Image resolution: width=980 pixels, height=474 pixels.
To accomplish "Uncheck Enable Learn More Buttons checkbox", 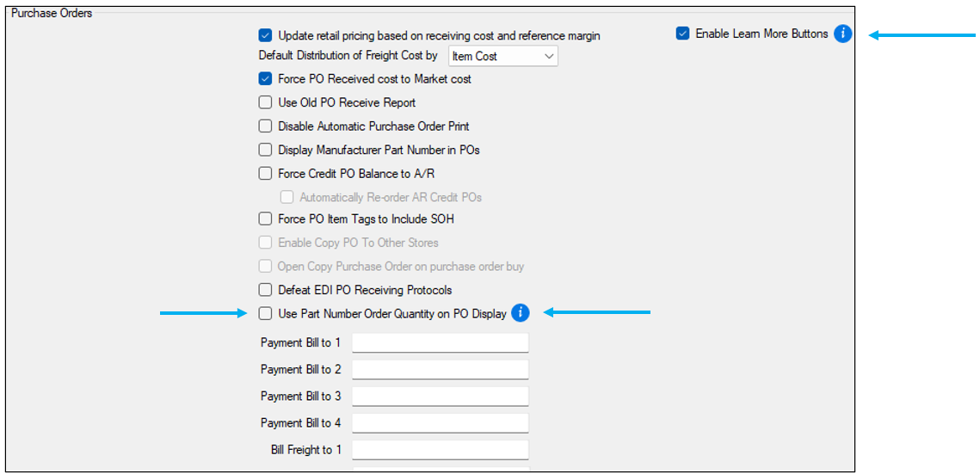I will (682, 34).
